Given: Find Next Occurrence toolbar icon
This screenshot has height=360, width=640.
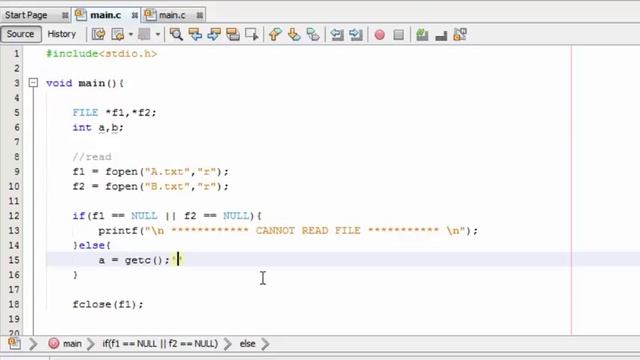Looking at the screenshot, I should click(x=214, y=34).
